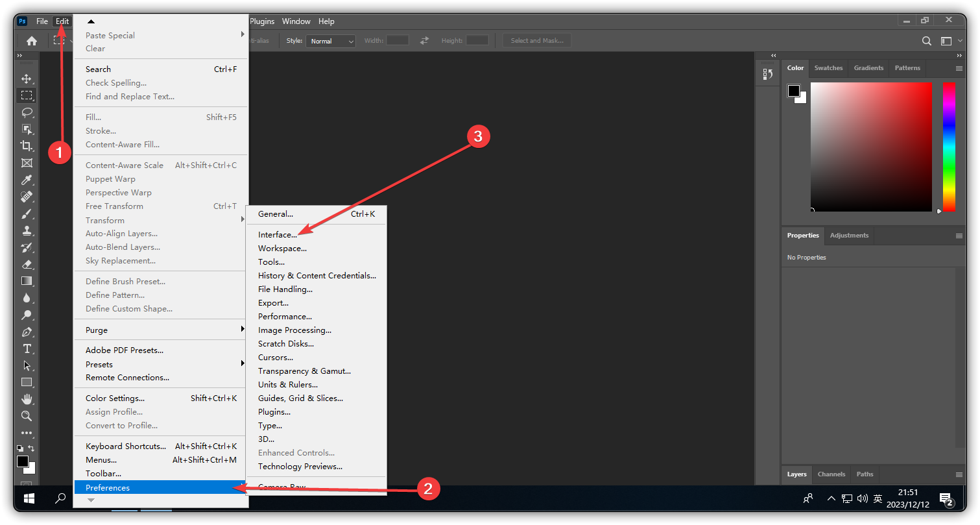Click the Height input field
This screenshot has width=980, height=525.
tap(477, 40)
